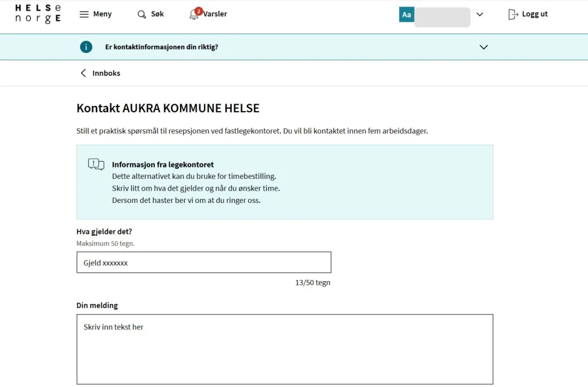Open notifications via the Varsler bell icon

point(194,15)
